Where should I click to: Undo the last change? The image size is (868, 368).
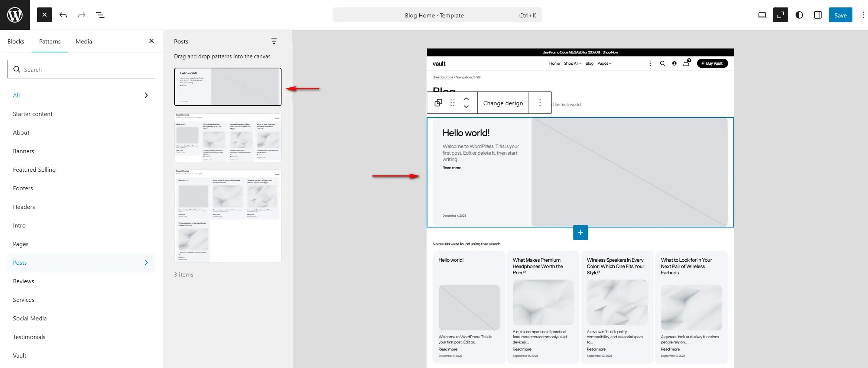tap(63, 15)
